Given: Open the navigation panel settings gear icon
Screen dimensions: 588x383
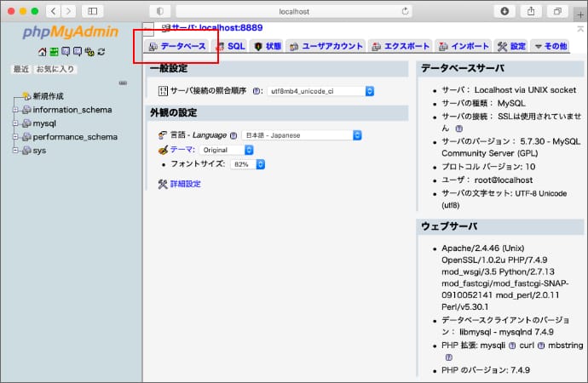Looking at the screenshot, I should coord(89,52).
